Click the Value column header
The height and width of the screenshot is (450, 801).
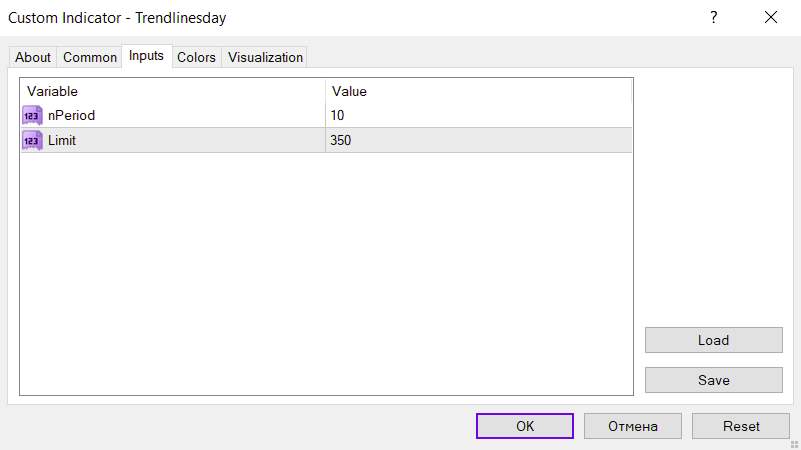[x=480, y=91]
